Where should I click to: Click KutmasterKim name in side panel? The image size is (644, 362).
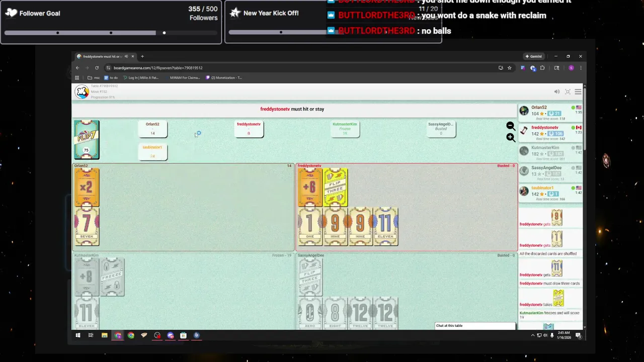pyautogui.click(x=545, y=147)
